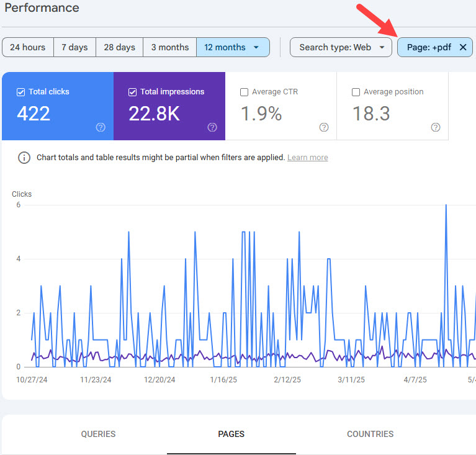This screenshot has height=455, width=476.
Task: Select the 24 hours date range
Action: 27,47
